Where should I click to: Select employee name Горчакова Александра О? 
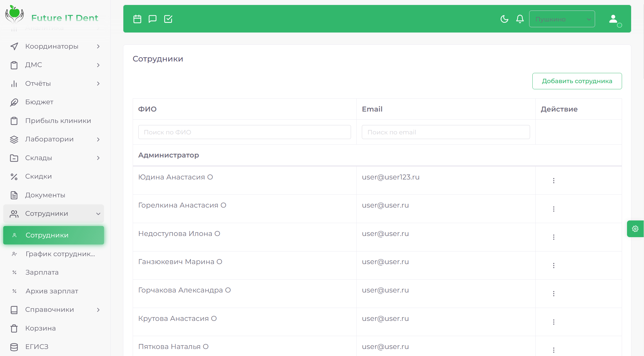coord(185,290)
